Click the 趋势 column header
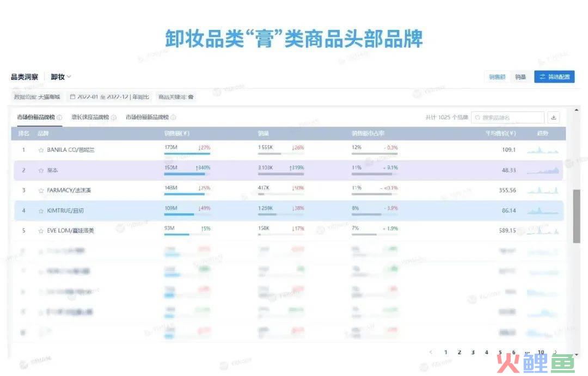588x376 pixels. click(x=543, y=133)
